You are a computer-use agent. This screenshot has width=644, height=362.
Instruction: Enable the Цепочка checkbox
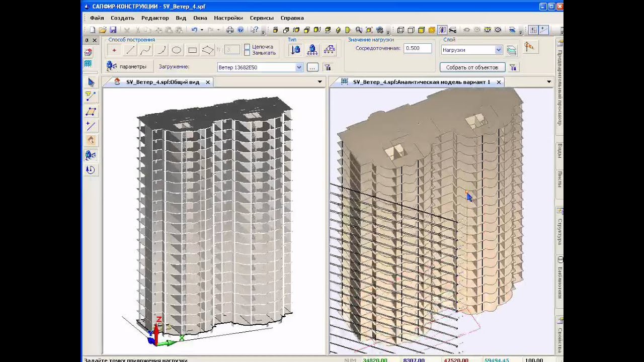point(247,47)
